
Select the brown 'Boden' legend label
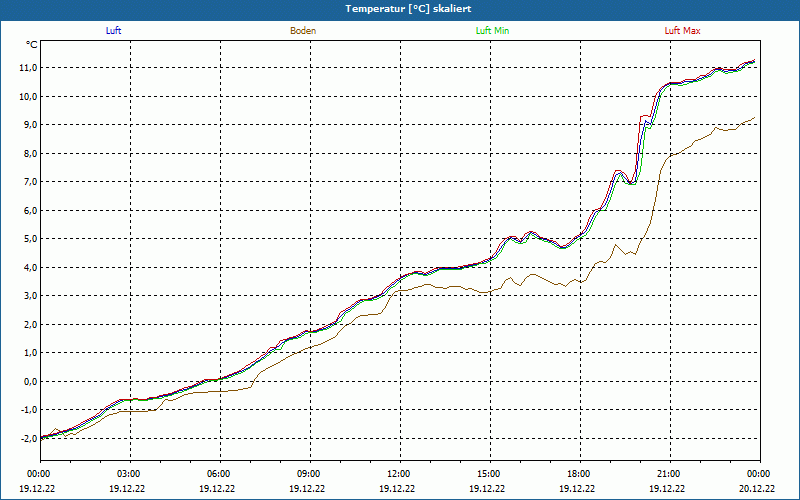pyautogui.click(x=303, y=31)
